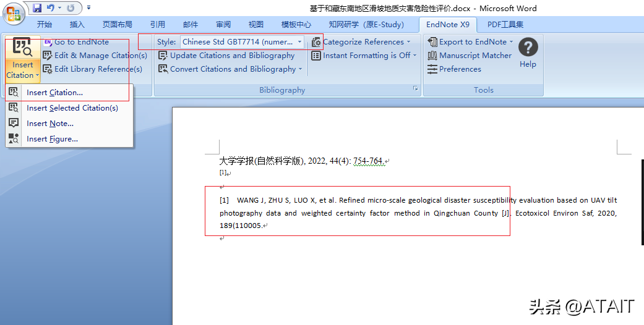Open the Export to EndNote dropdown

tap(470, 42)
